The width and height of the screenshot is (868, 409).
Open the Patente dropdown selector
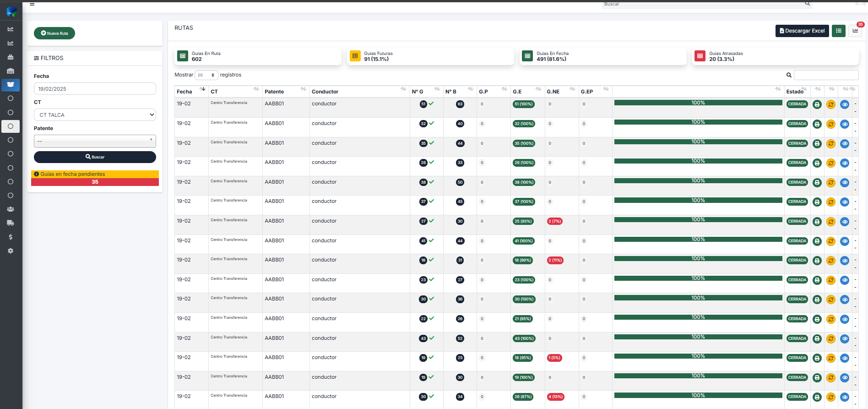coord(95,141)
